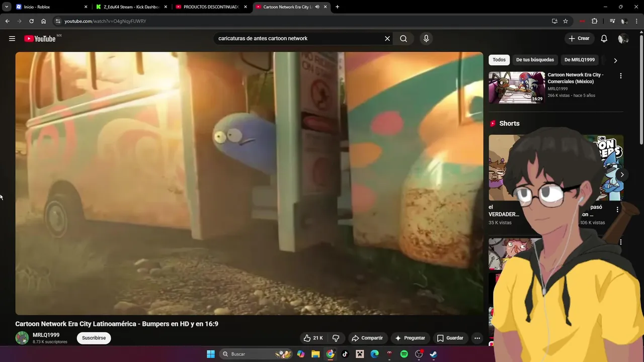
Task: Select the De MRLQ1999 chip
Action: 580,60
